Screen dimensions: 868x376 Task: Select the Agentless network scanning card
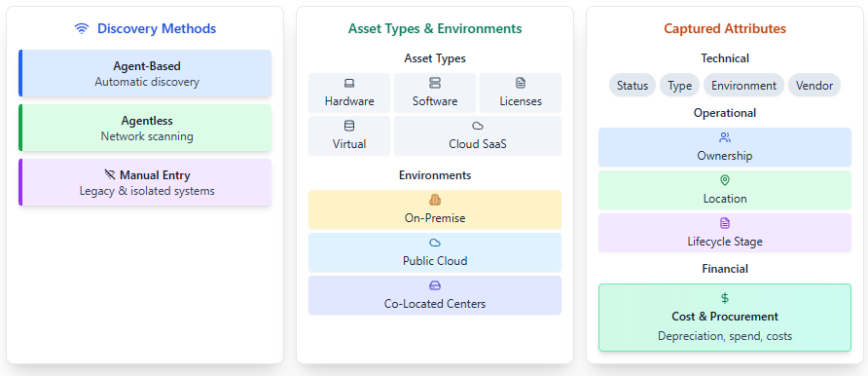(x=145, y=128)
